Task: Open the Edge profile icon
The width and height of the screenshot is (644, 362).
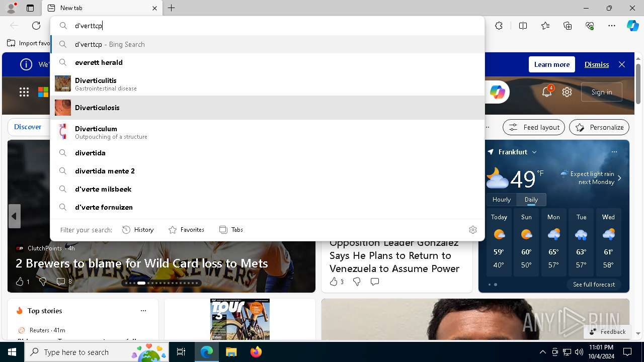Action: click(11, 8)
